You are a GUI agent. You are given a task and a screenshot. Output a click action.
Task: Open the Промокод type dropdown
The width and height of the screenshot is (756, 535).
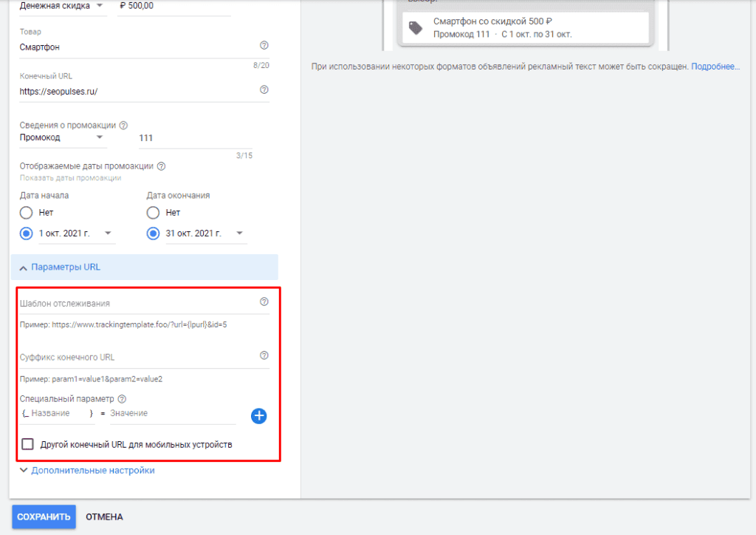[x=63, y=137]
